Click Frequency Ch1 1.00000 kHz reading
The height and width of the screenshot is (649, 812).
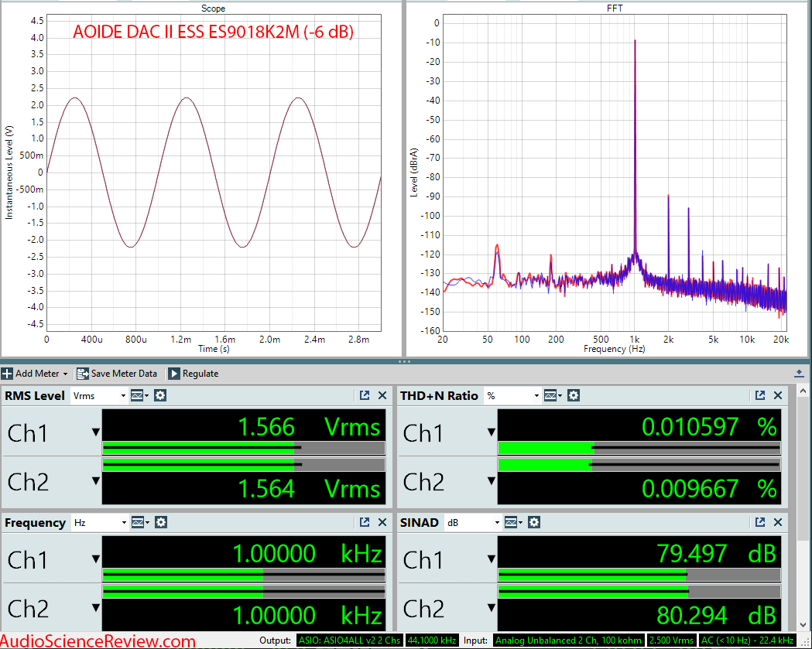point(307,555)
